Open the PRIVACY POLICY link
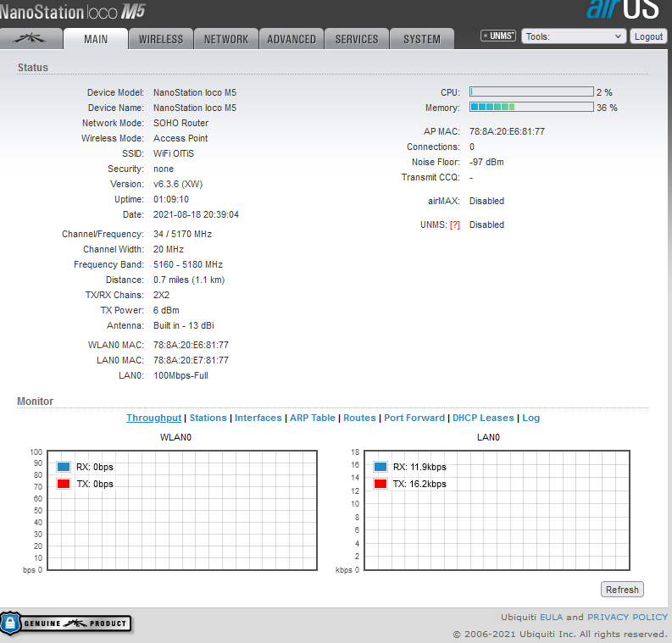Screen dimensions: 672x643 [627, 617]
